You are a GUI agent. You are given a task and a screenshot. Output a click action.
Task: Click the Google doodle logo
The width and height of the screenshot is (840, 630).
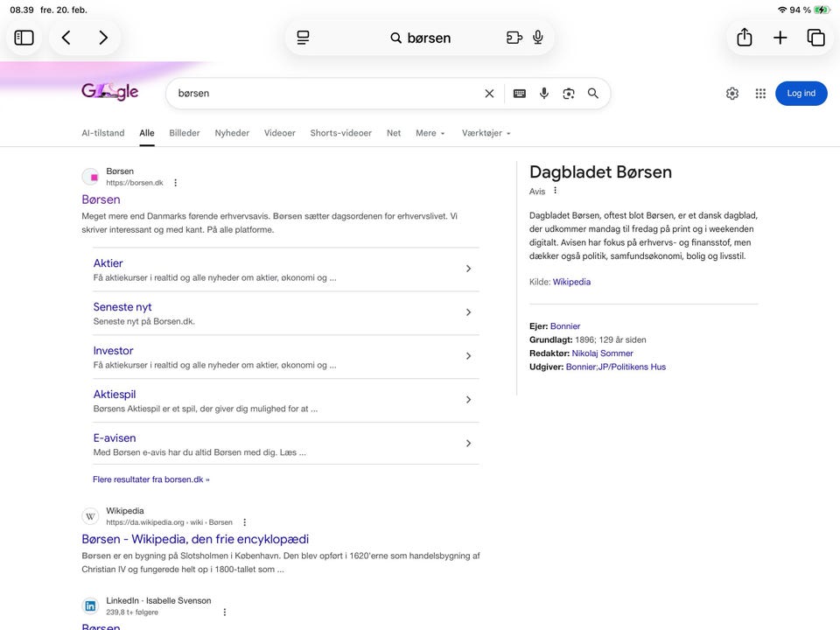[x=110, y=92]
